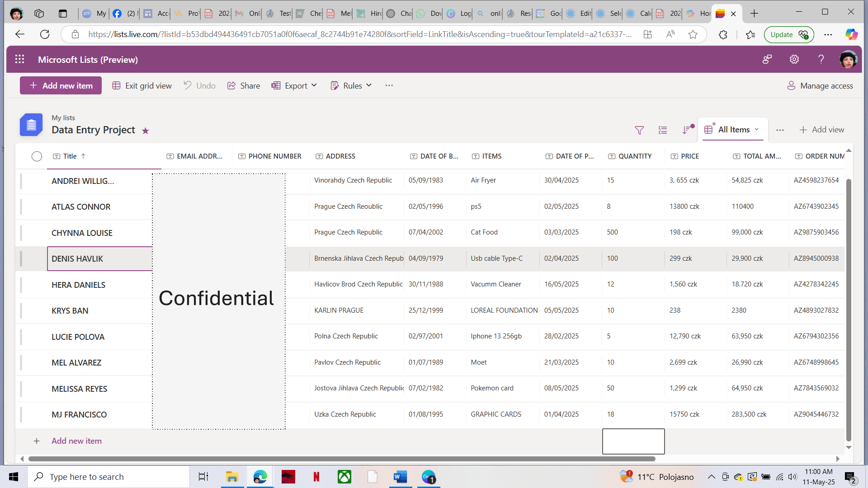Click Exit grid view

click(x=142, y=85)
